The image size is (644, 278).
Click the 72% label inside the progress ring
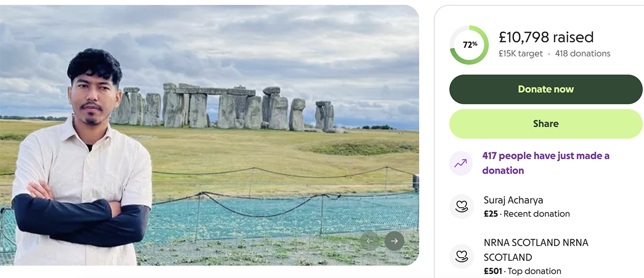(x=470, y=45)
